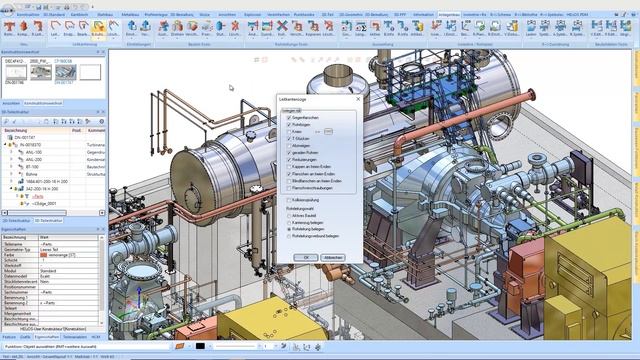
Task: Open dropdown arrow under Einst... icon
Action: click(x=131, y=38)
